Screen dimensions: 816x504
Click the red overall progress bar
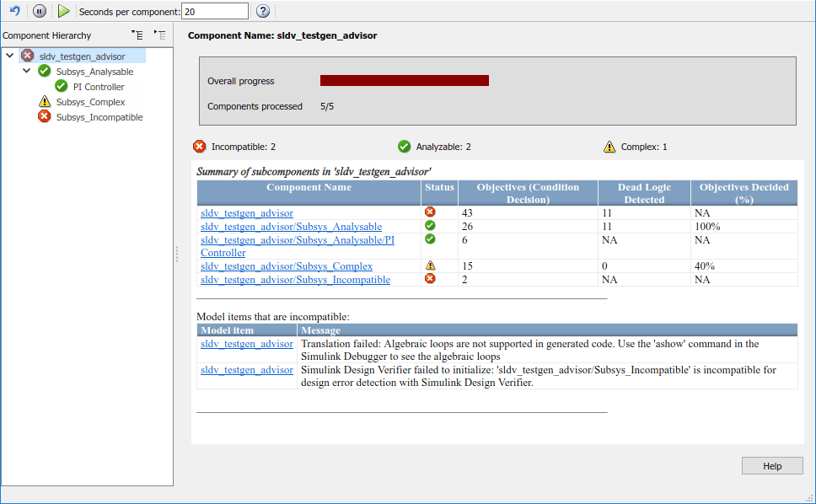tap(405, 80)
